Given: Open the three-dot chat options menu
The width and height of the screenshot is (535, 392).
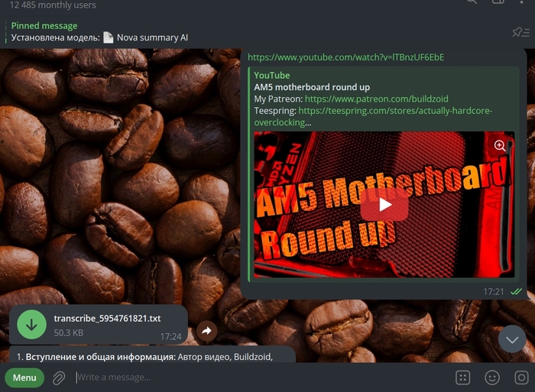Looking at the screenshot, I should (521, 2).
